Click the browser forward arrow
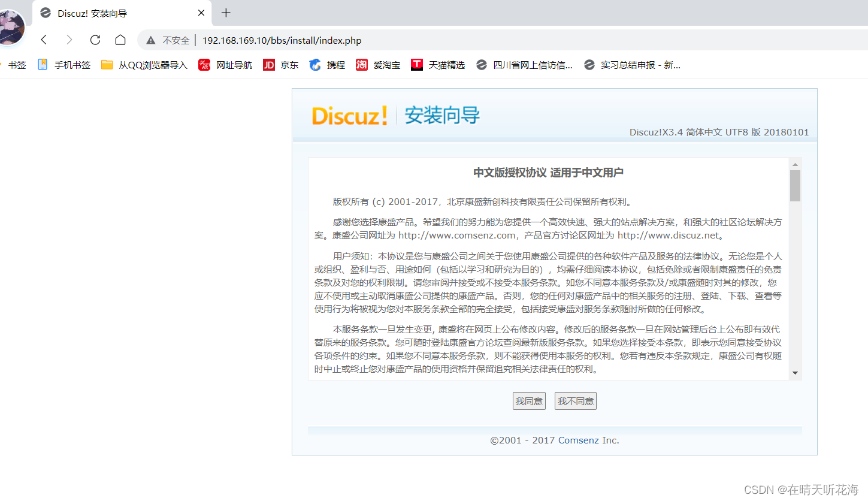This screenshot has width=868, height=501. [69, 40]
